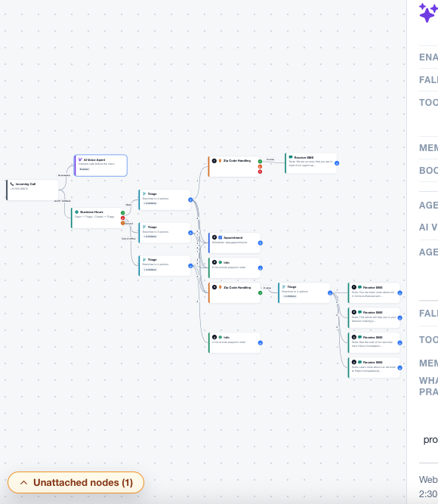Image resolution: width=438 pixels, height=504 pixels.
Task: Click the purple sparkles icon in side panel
Action: click(428, 13)
